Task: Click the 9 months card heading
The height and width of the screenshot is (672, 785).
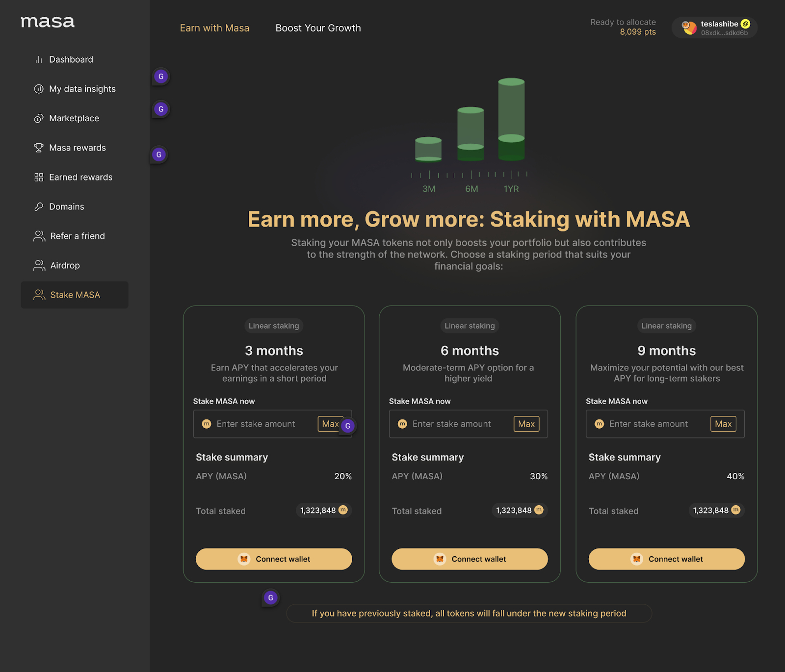Action: coord(667,351)
